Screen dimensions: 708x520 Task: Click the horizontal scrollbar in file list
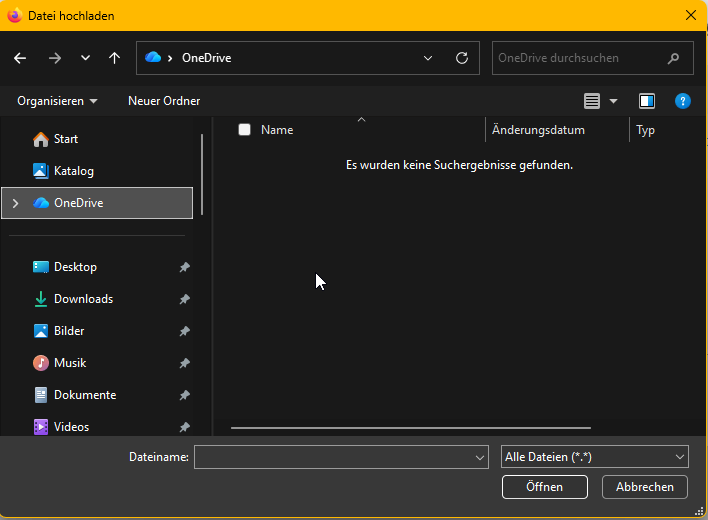410,428
